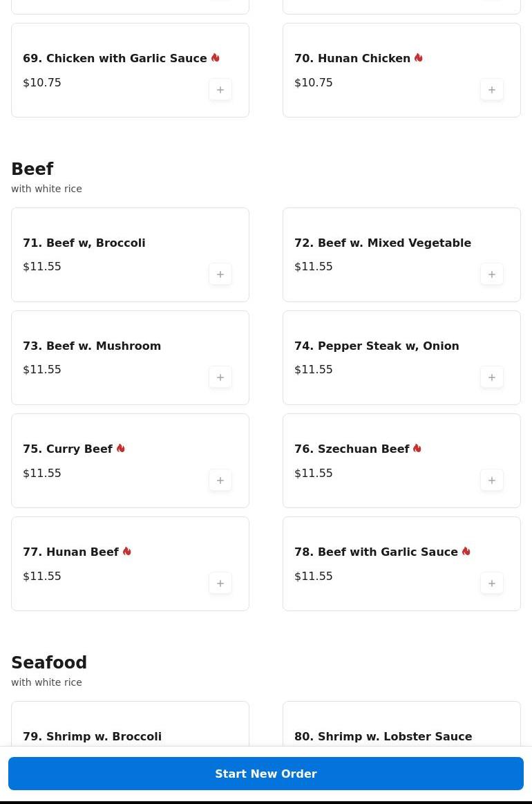Click the Seafood section heading
The width and height of the screenshot is (532, 804).
pos(49,663)
